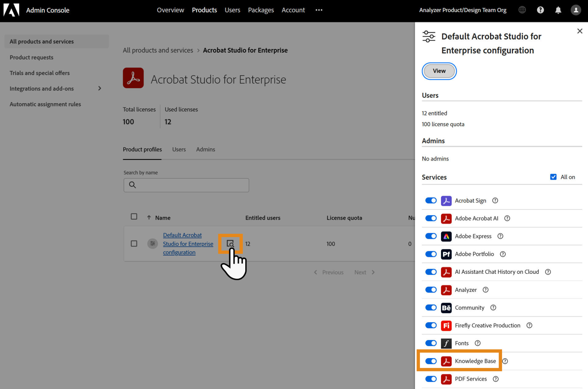Select All products and services in sidebar
Viewport: 588px width, 389px height.
[57, 41]
